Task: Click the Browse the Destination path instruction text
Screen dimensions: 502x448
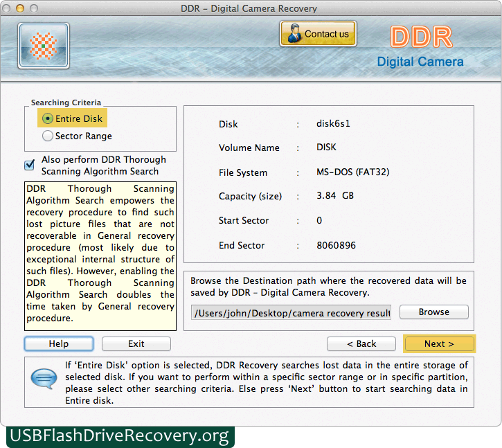Action: (x=328, y=287)
